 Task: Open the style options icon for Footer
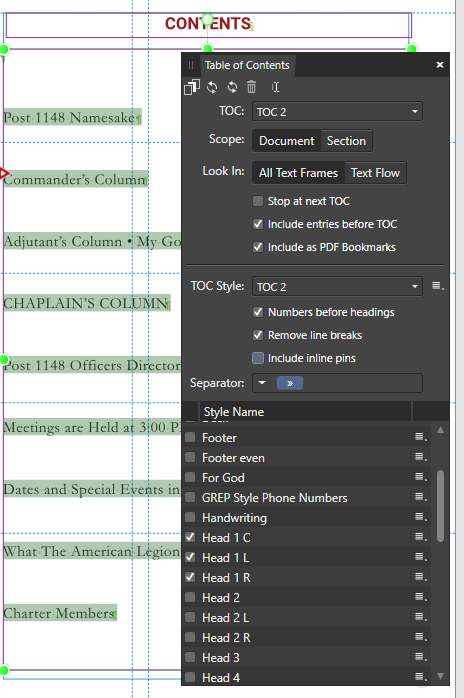(x=421, y=437)
